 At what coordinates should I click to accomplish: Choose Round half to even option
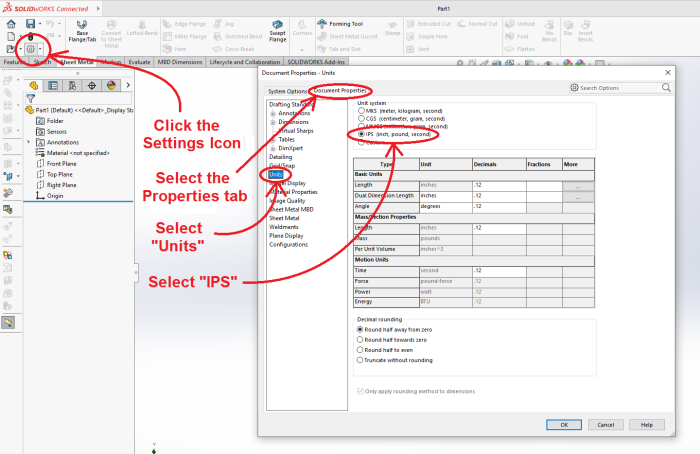pos(360,350)
